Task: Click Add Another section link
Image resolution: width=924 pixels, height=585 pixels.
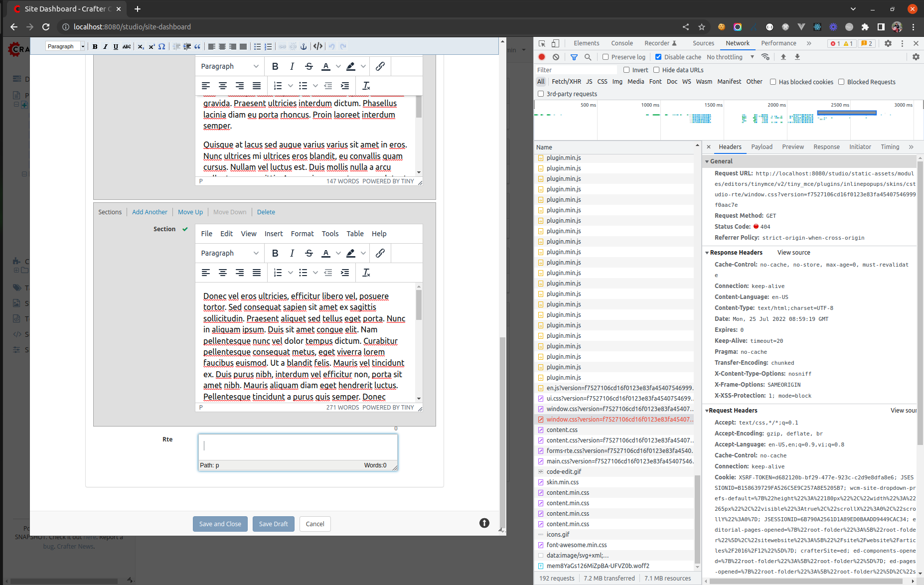Action: point(150,212)
